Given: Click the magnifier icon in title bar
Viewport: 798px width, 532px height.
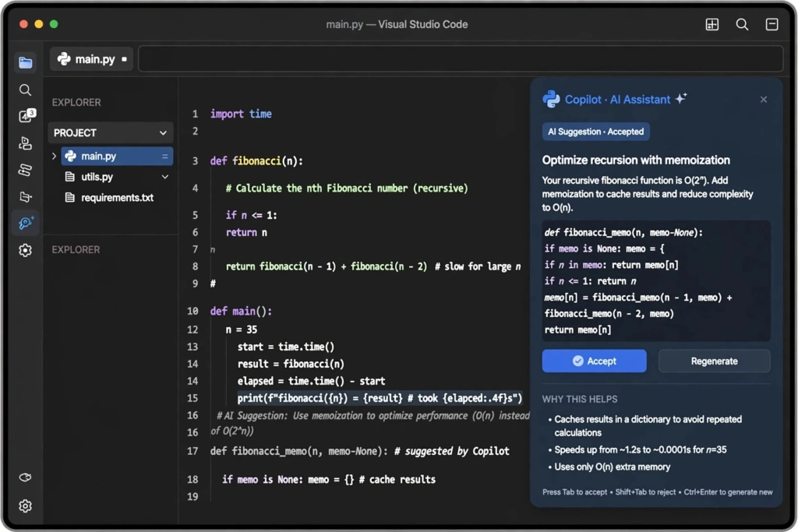Looking at the screenshot, I should point(742,24).
